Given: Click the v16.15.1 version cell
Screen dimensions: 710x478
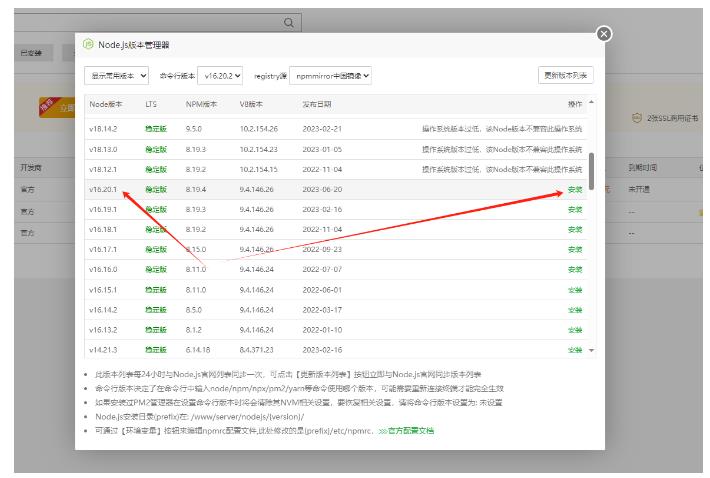Looking at the screenshot, I should click(103, 290).
